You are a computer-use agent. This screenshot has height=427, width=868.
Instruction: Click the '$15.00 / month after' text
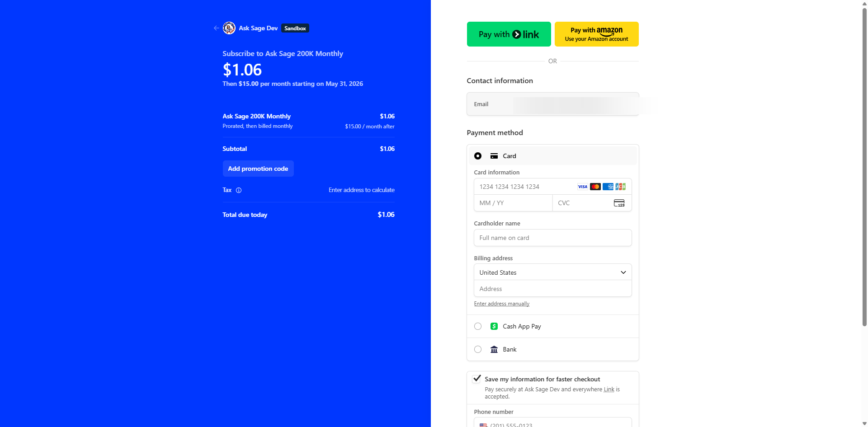click(x=370, y=127)
